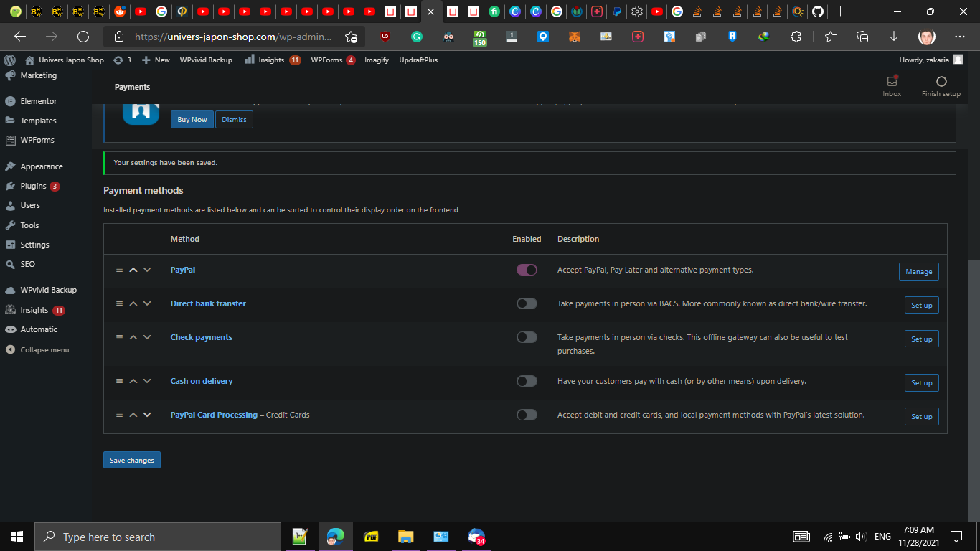This screenshot has width=980, height=551.
Task: Open the MetaMask fox extension icon
Action: point(575,37)
